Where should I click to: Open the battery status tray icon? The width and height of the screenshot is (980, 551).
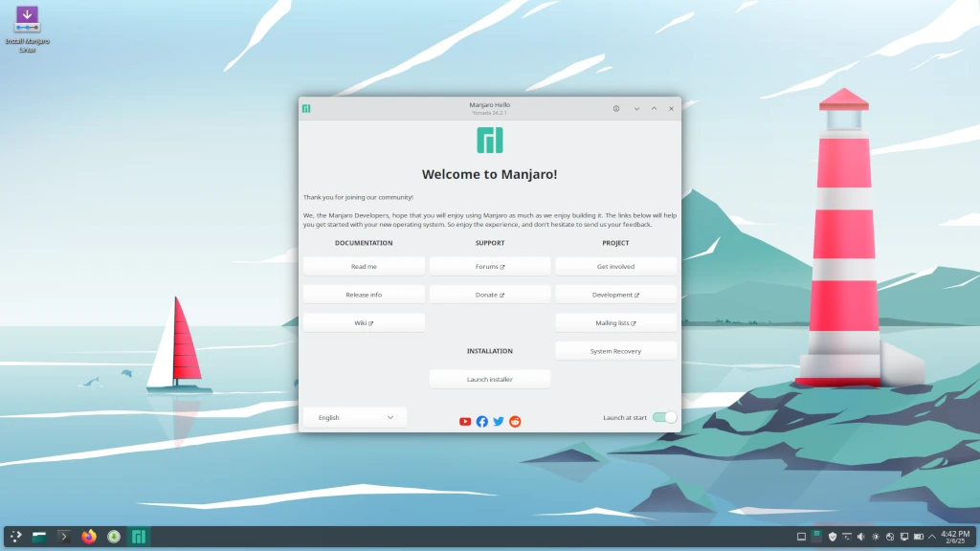coord(918,537)
